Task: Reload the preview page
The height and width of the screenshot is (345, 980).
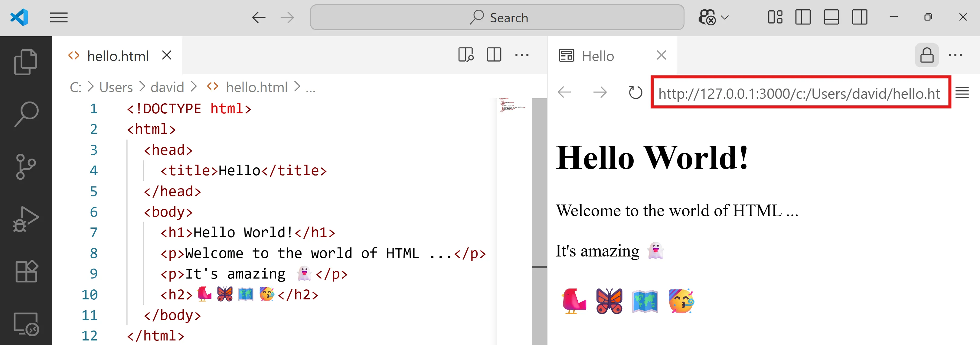Action: tap(635, 92)
